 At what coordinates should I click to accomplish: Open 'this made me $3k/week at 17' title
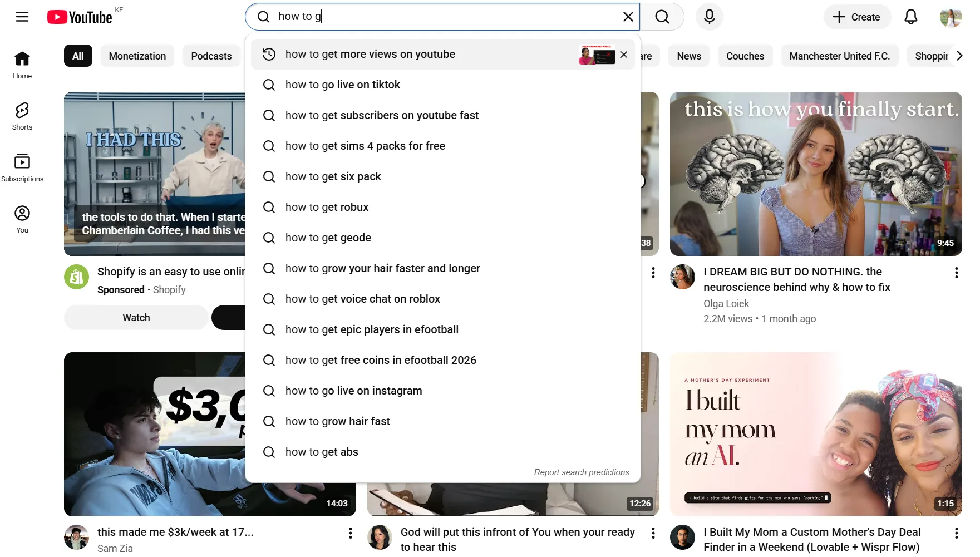[175, 532]
